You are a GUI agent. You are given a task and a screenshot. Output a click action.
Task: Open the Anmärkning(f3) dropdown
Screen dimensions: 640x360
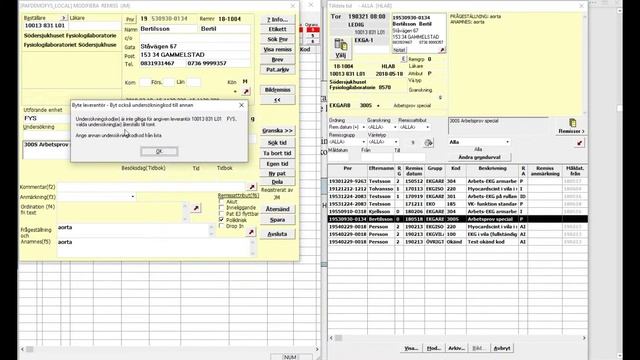point(133,197)
